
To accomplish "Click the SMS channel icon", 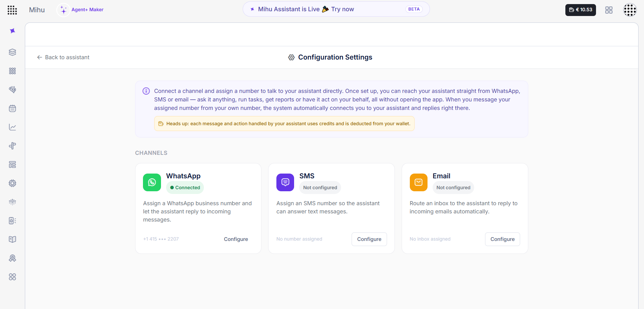I will [x=285, y=182].
